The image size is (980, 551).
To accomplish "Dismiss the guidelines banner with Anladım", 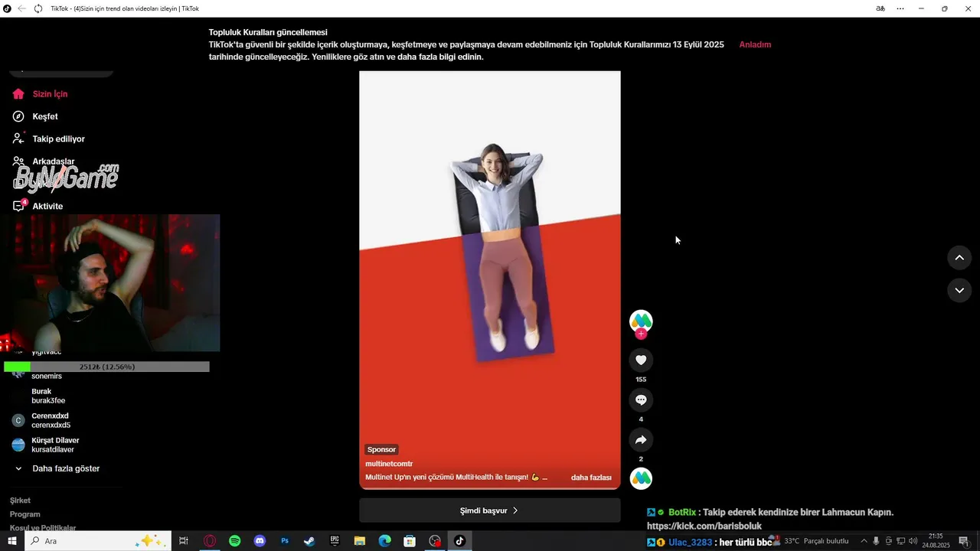I will tap(755, 44).
